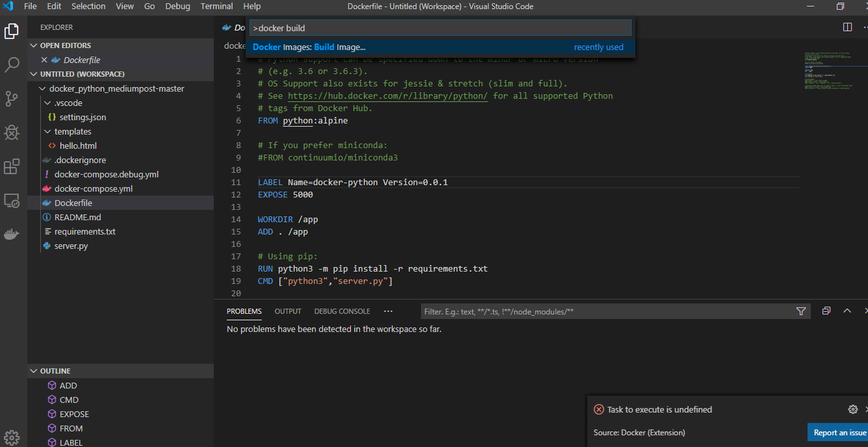Switch to the OUTPUT tab
The width and height of the screenshot is (868, 447).
tap(288, 311)
